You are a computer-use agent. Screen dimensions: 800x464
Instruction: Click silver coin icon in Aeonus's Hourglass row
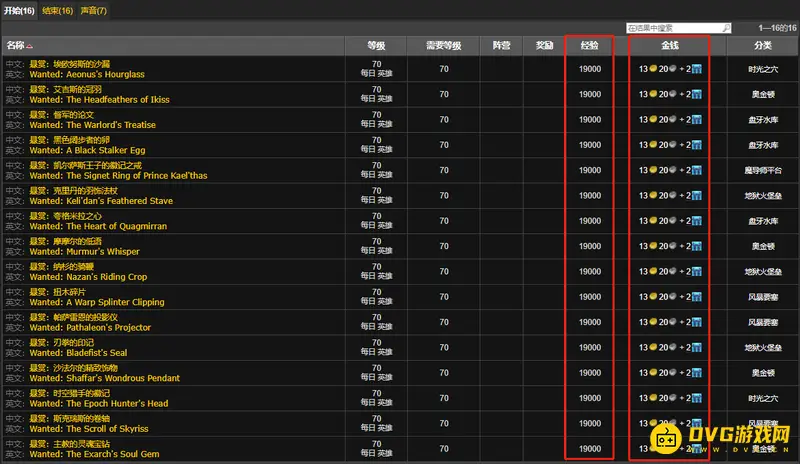[672, 68]
